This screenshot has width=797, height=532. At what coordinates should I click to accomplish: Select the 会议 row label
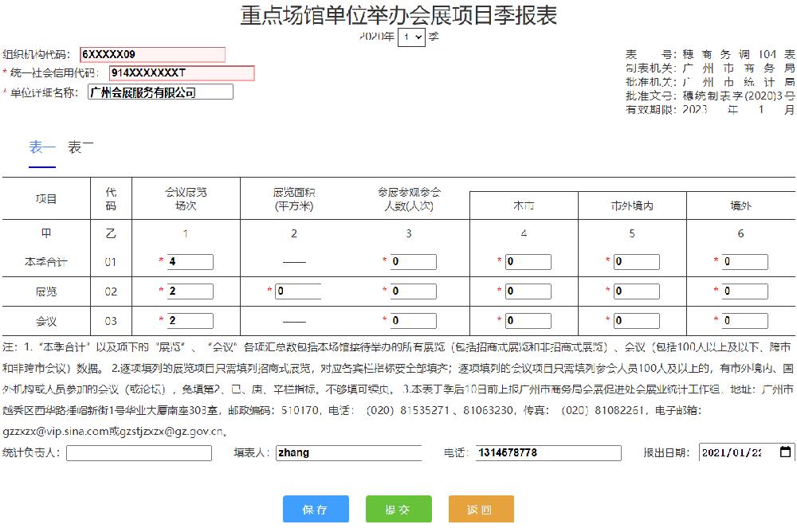[46, 321]
